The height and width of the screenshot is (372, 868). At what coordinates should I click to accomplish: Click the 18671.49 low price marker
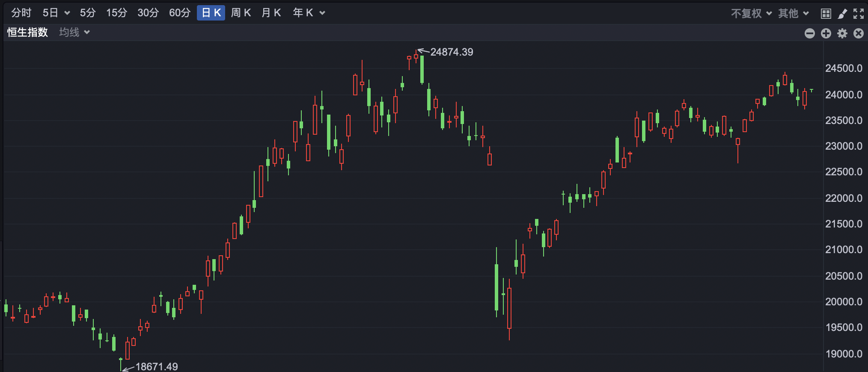point(156,366)
